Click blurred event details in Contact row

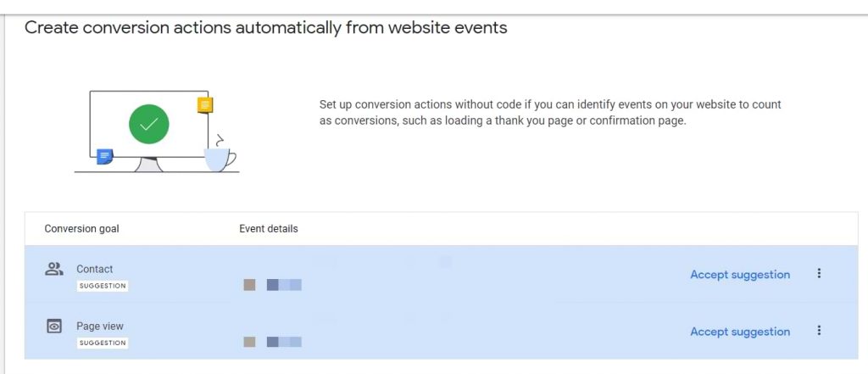pyautogui.click(x=273, y=284)
